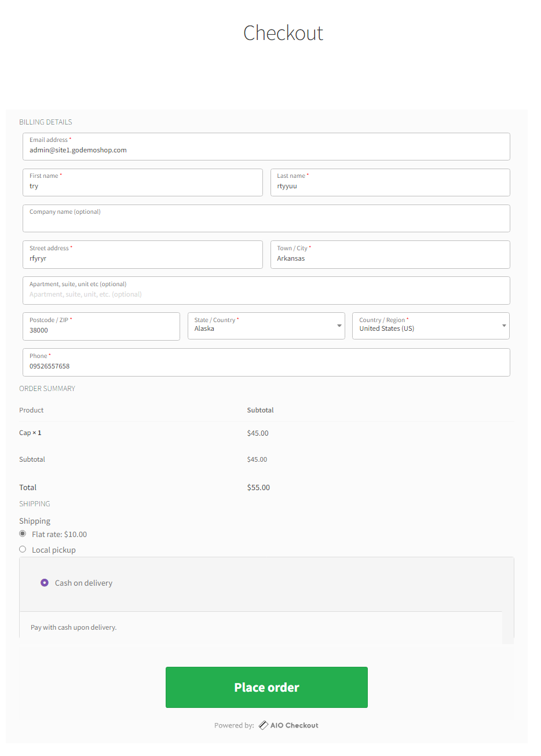Click the State dropdown arrow showing Alaska
The width and height of the screenshot is (541, 756).
coord(339,326)
